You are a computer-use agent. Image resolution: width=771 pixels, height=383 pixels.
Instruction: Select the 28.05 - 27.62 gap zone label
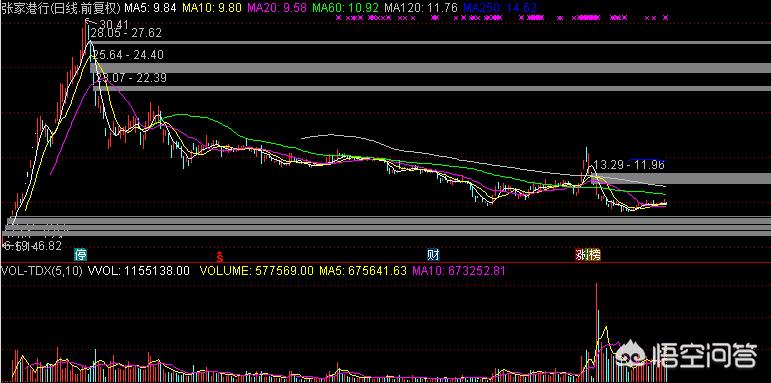[x=126, y=33]
